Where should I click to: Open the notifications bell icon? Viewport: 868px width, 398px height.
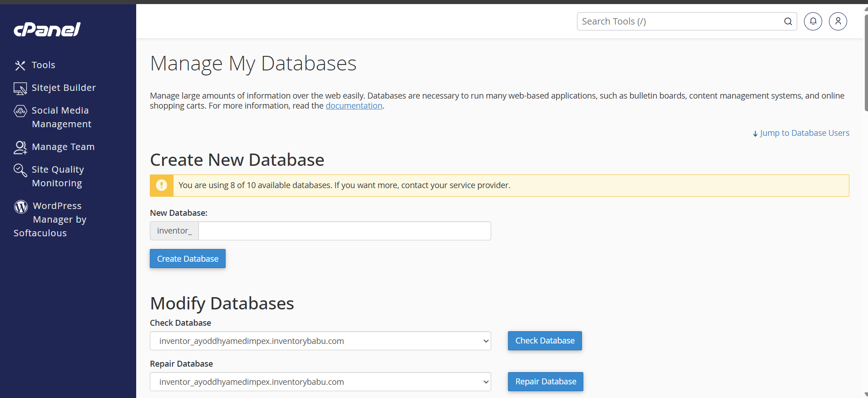pos(813,21)
